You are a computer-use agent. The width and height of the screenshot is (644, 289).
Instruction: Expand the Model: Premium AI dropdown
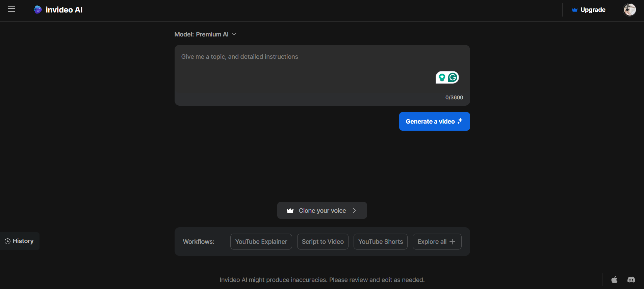[x=205, y=34]
